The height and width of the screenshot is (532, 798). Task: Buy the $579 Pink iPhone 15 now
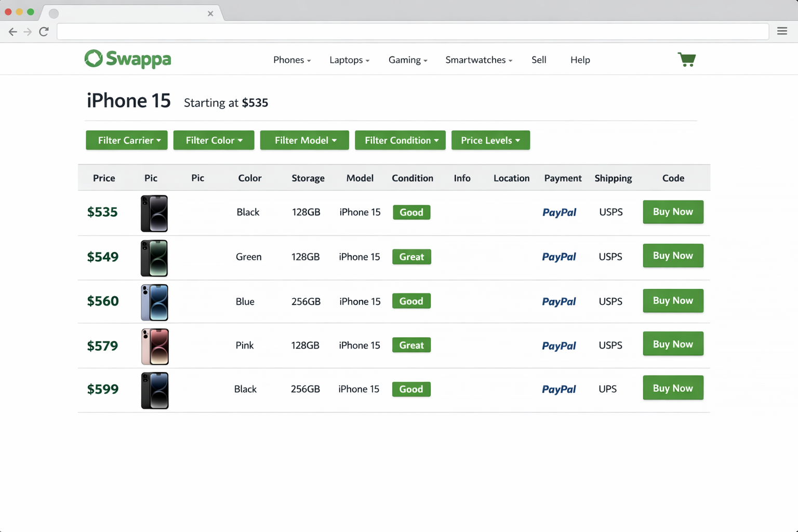coord(673,344)
